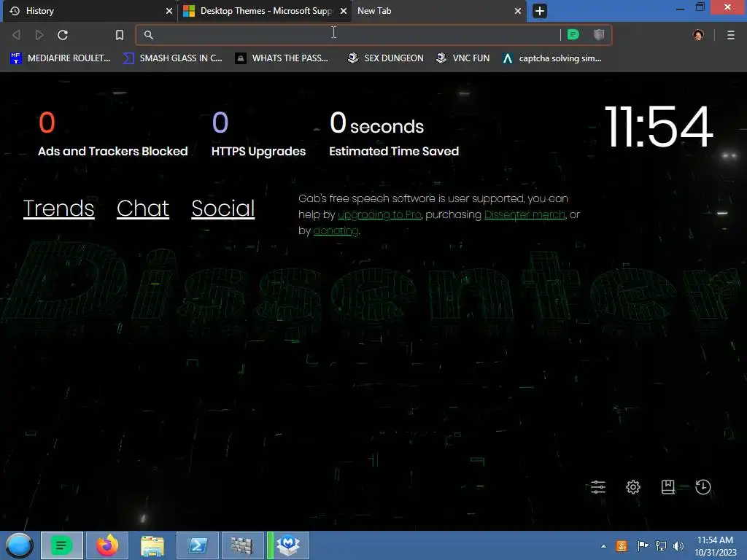Open a new tab with plus button
Image resolution: width=747 pixels, height=560 pixels.
click(x=540, y=11)
